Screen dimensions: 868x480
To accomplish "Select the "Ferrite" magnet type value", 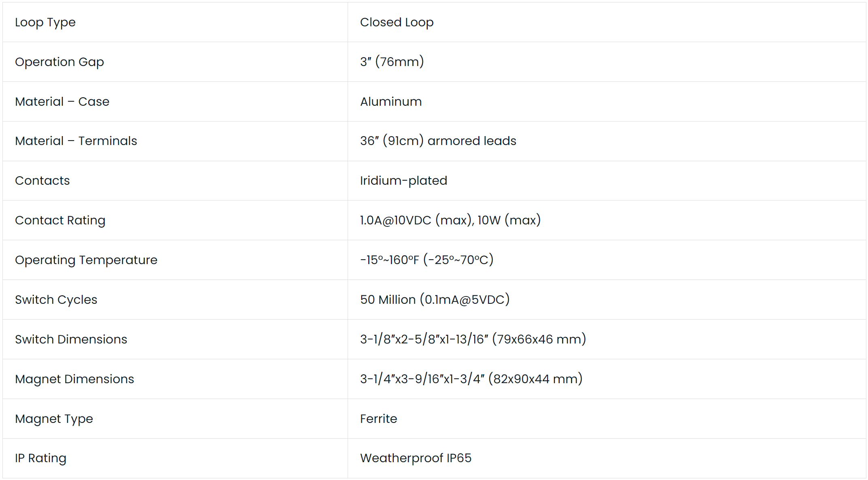I will (379, 419).
